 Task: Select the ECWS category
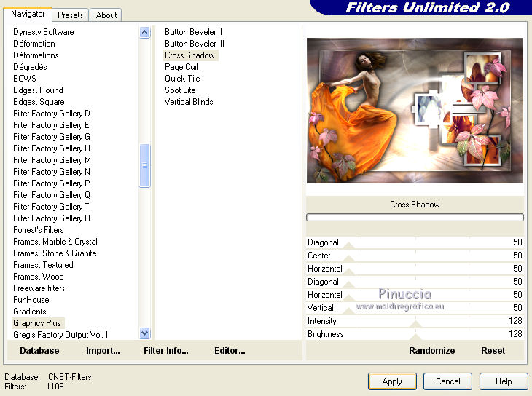pos(25,79)
